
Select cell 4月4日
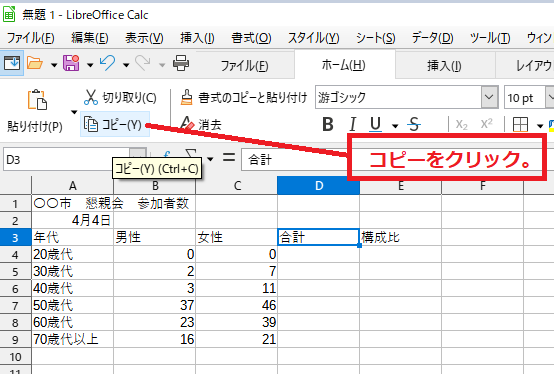point(72,220)
